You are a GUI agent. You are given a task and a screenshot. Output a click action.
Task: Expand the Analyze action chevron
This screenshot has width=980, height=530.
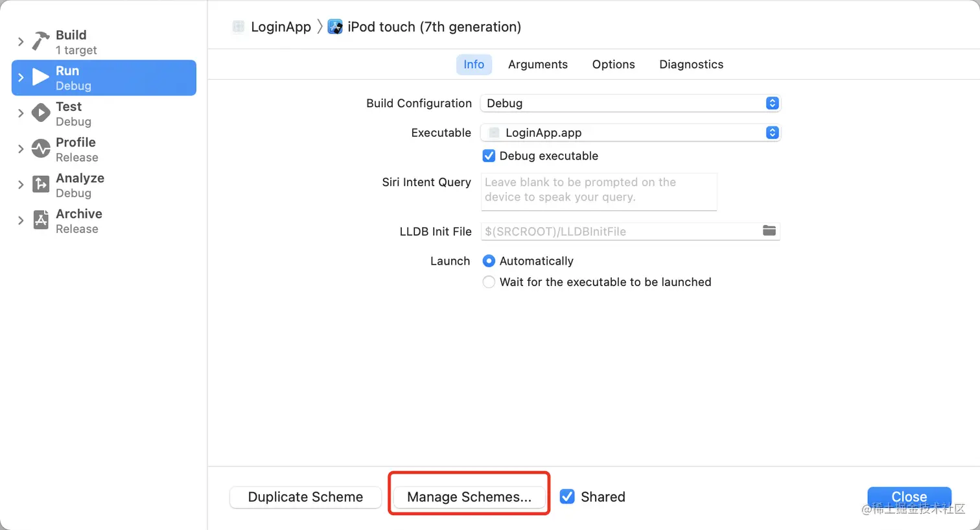coord(21,185)
